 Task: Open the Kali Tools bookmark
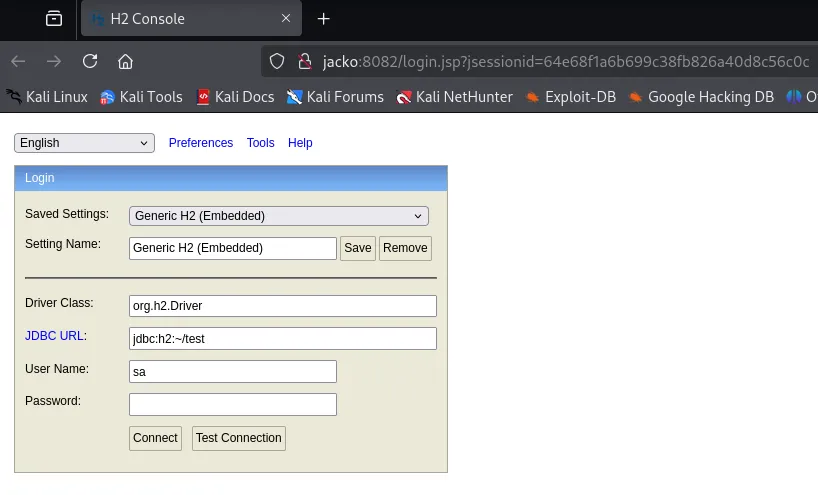141,97
